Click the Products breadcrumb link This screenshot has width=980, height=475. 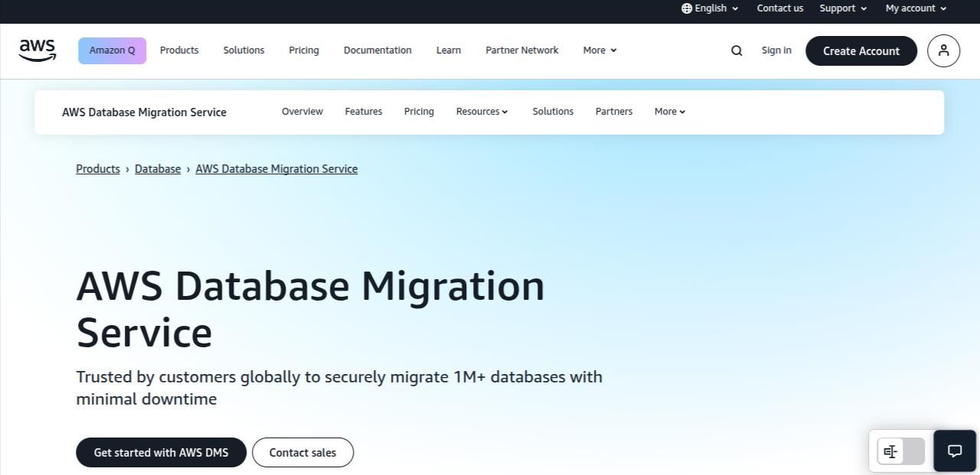(98, 169)
